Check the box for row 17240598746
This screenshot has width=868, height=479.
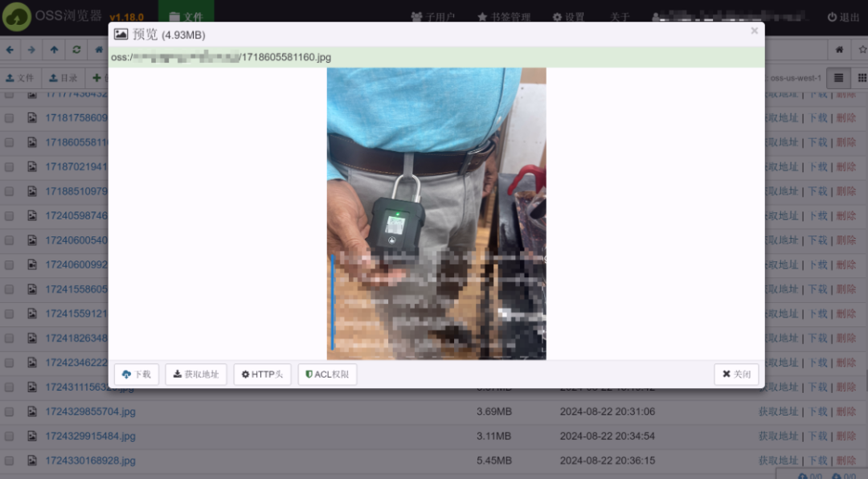pos(10,215)
